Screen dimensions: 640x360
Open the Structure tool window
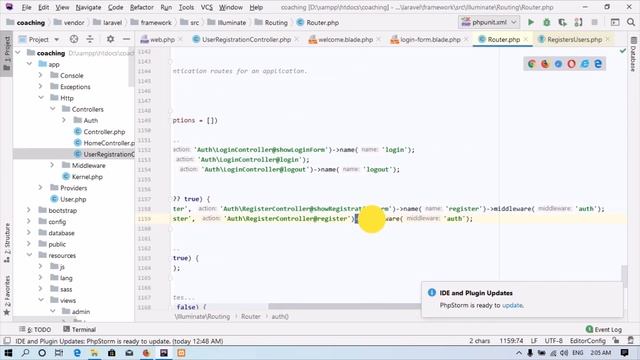(7, 243)
